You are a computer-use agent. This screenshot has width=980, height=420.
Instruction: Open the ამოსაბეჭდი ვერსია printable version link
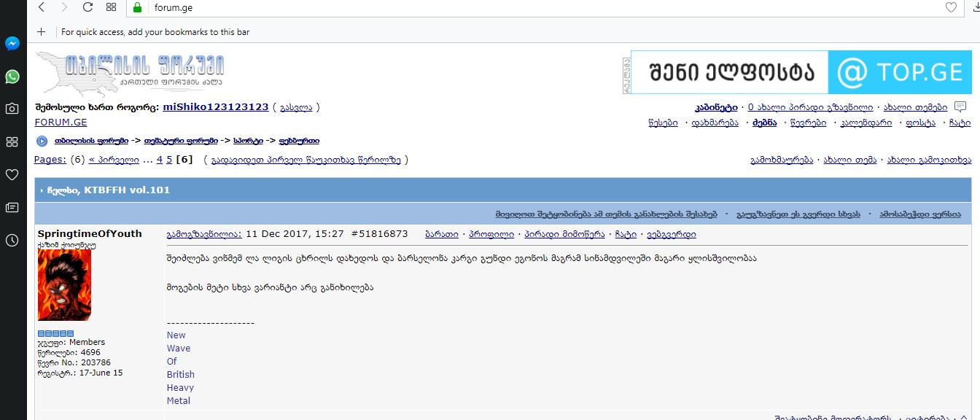point(920,214)
